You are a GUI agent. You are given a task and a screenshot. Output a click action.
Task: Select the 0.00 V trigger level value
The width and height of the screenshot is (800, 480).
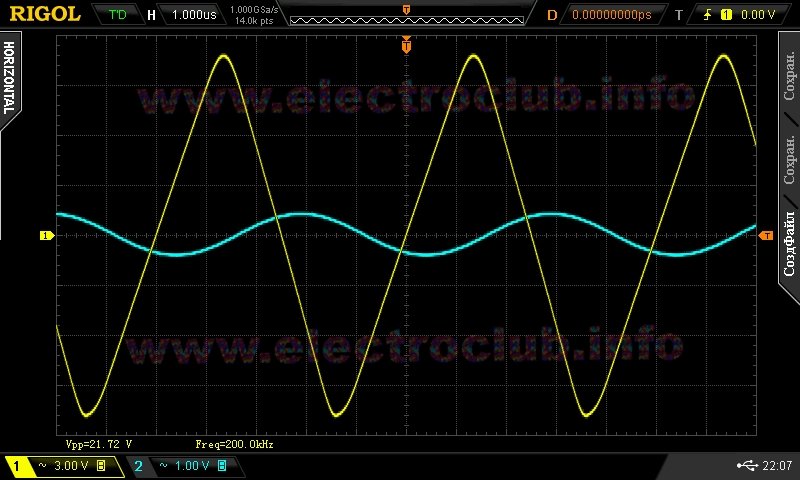758,15
